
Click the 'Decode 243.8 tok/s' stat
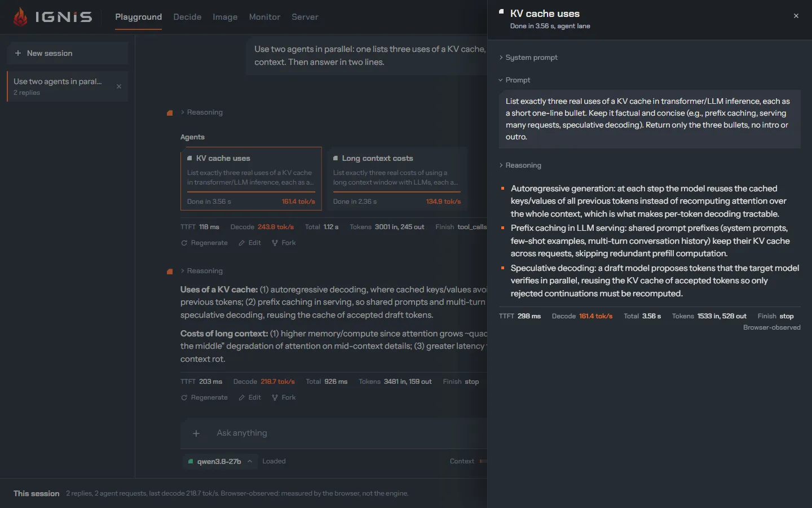click(x=262, y=227)
